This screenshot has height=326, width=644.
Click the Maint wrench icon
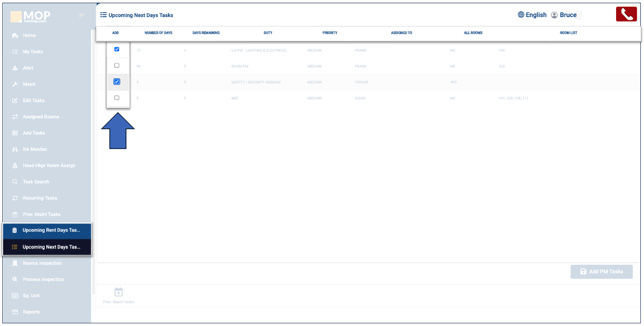click(x=15, y=84)
